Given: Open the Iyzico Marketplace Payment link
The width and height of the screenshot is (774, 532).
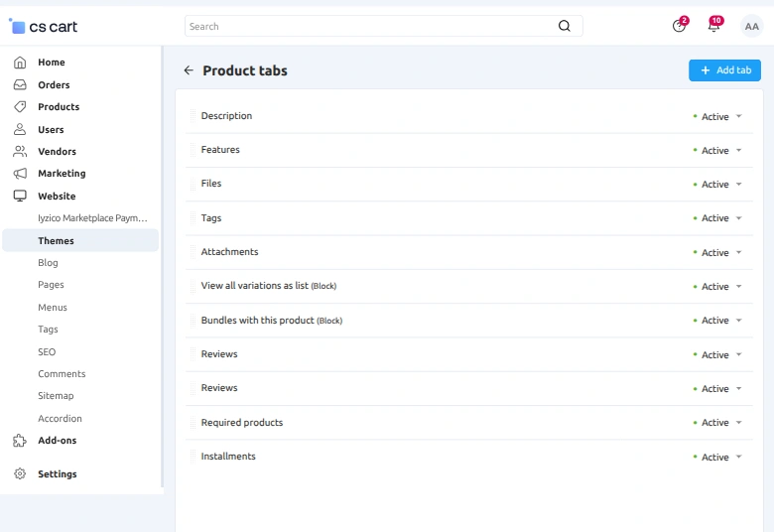Looking at the screenshot, I should click(93, 217).
